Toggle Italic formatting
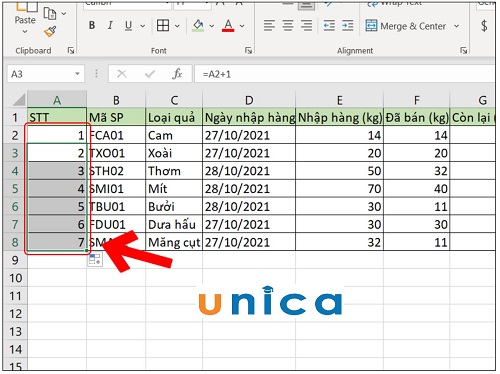 pos(110,25)
